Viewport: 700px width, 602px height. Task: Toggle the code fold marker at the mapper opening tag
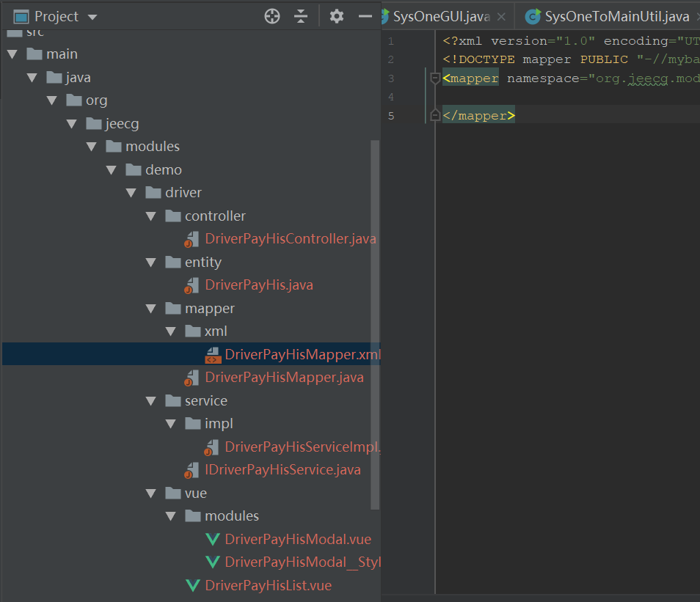435,78
